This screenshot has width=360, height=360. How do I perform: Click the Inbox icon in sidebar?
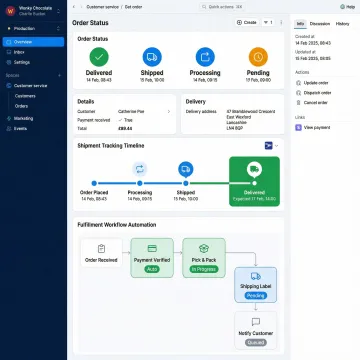click(x=9, y=52)
